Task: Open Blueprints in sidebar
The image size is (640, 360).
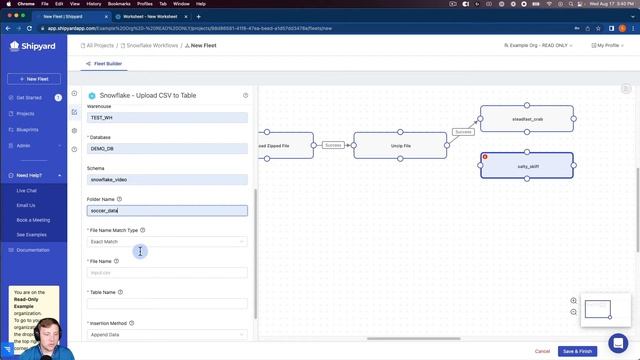Action: click(x=27, y=130)
